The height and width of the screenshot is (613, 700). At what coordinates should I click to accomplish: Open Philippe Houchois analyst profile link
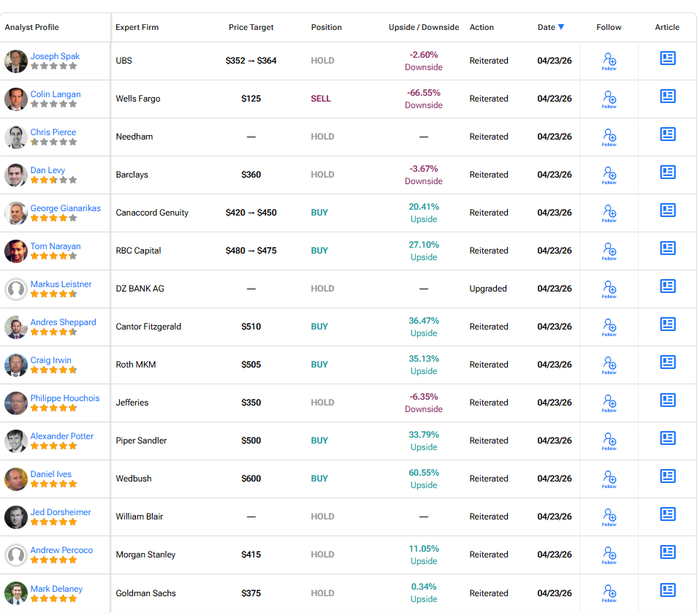(x=65, y=398)
